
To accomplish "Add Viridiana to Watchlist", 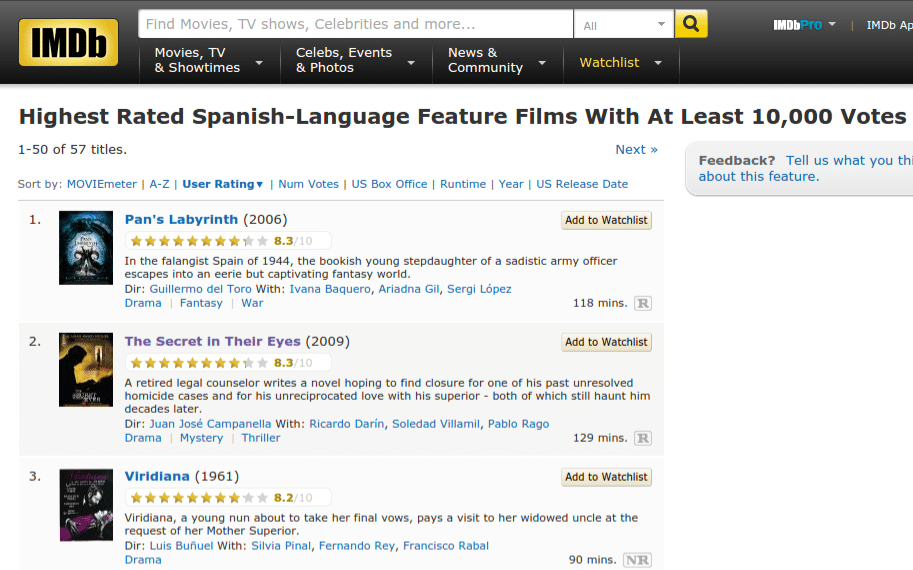I will point(606,477).
